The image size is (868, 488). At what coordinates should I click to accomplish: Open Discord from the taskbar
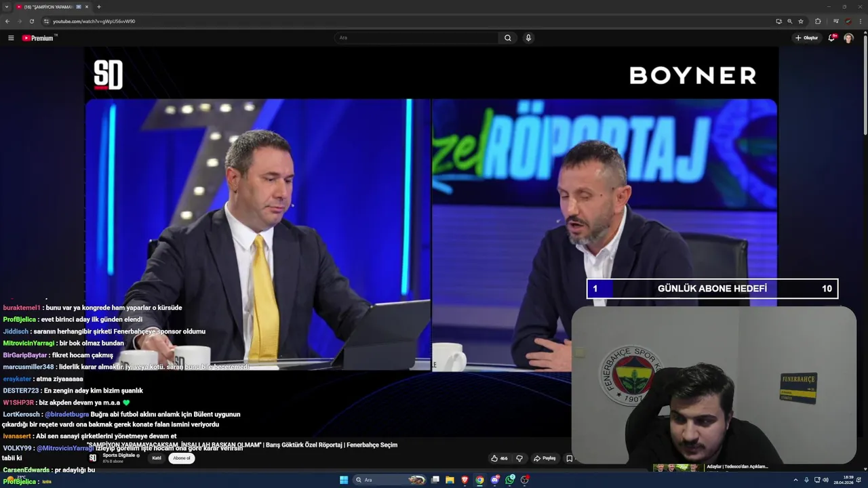[495, 480]
